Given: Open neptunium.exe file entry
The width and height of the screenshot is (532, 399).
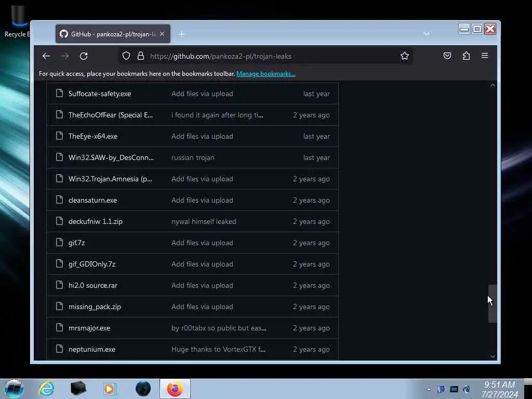Looking at the screenshot, I should point(92,349).
